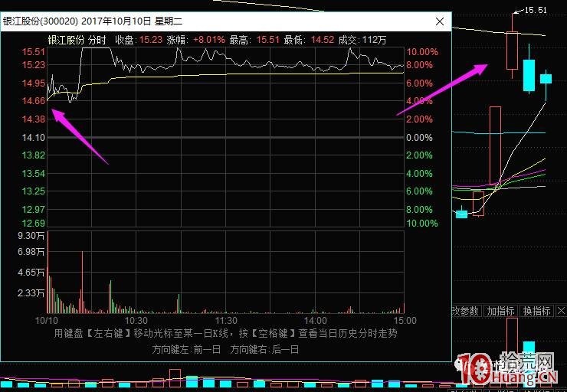This screenshot has width=567, height=392.
Task: Click the green 6.00% percent label
Action: [x=419, y=191]
